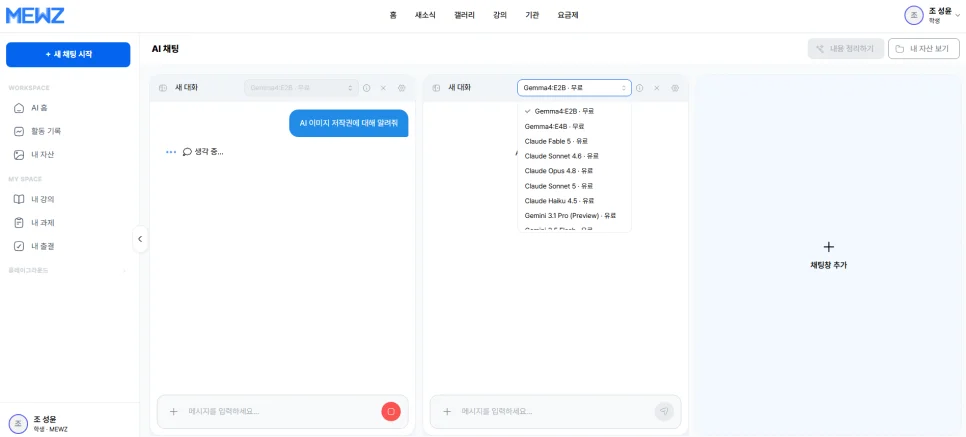The width and height of the screenshot is (966, 437).
Task: Expand the 플레이그라운드 section
Action: point(68,270)
